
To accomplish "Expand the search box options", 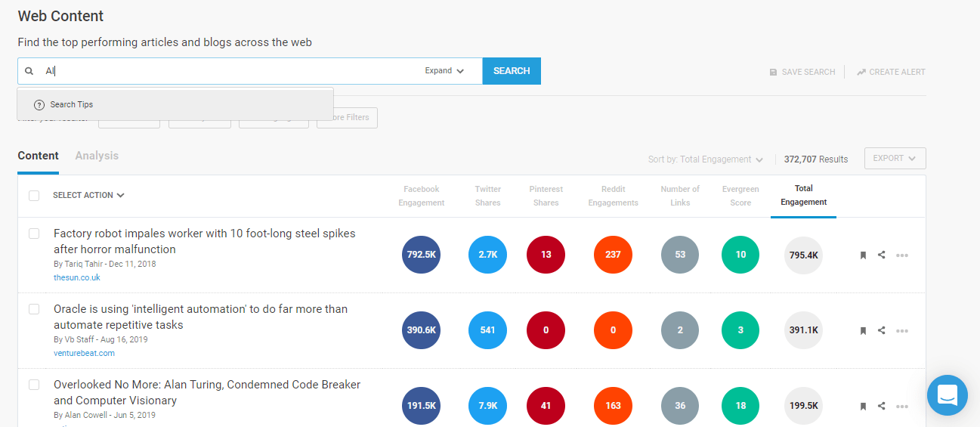I will tap(444, 71).
